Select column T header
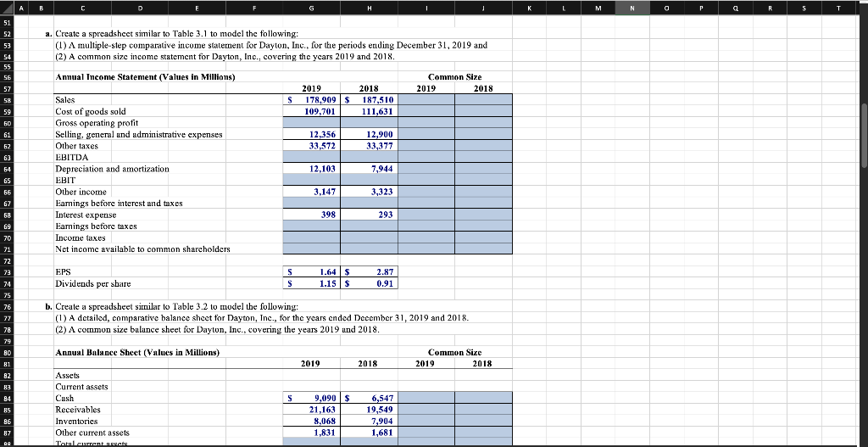 [x=853, y=8]
